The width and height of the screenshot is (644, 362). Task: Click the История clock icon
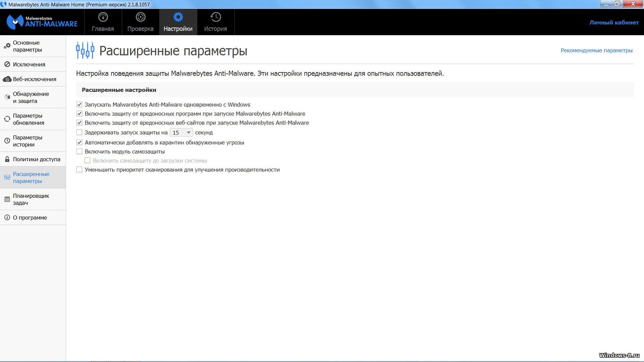pos(216,17)
